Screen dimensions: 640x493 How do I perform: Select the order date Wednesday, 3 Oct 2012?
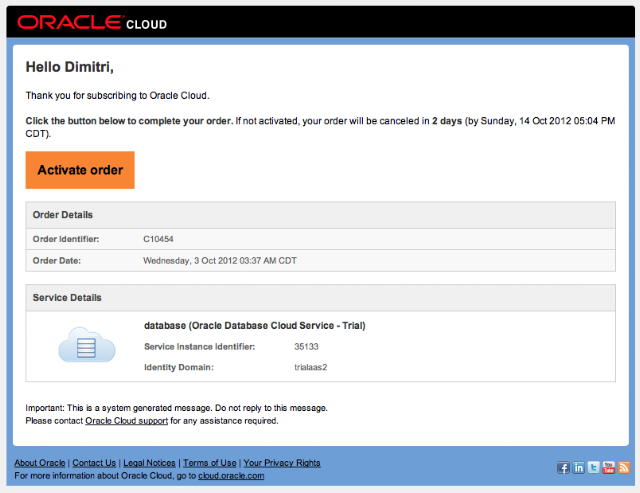click(220, 261)
